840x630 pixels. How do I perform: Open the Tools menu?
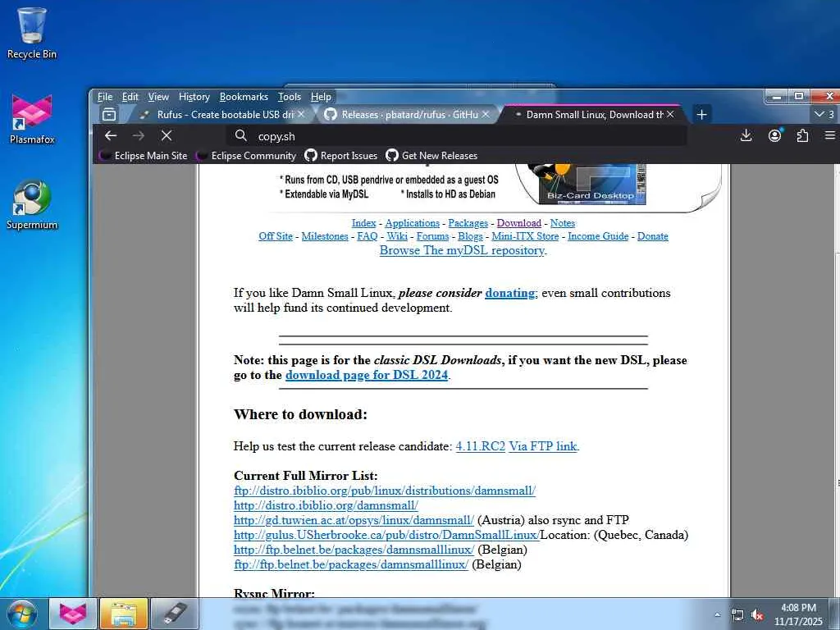click(x=290, y=97)
